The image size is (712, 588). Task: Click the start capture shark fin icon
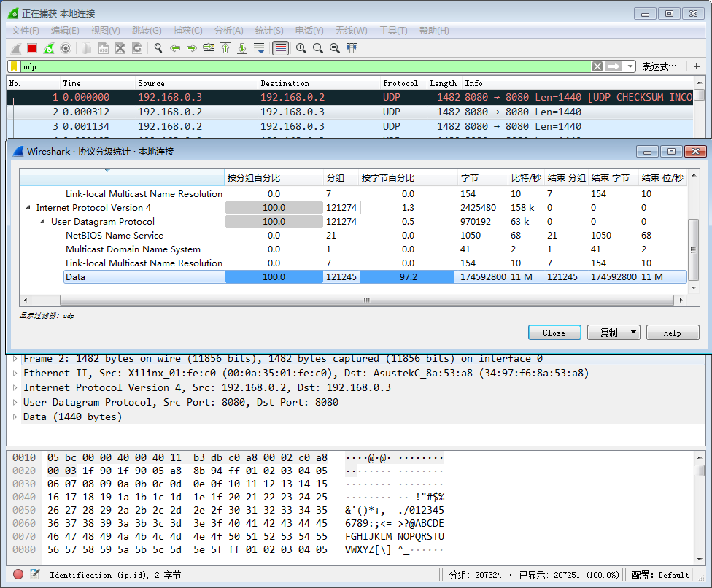[x=16, y=48]
